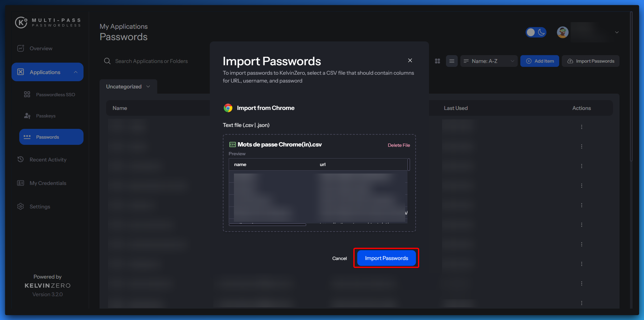This screenshot has height=320, width=644.
Task: Toggle the dark mode switch
Action: (x=536, y=32)
